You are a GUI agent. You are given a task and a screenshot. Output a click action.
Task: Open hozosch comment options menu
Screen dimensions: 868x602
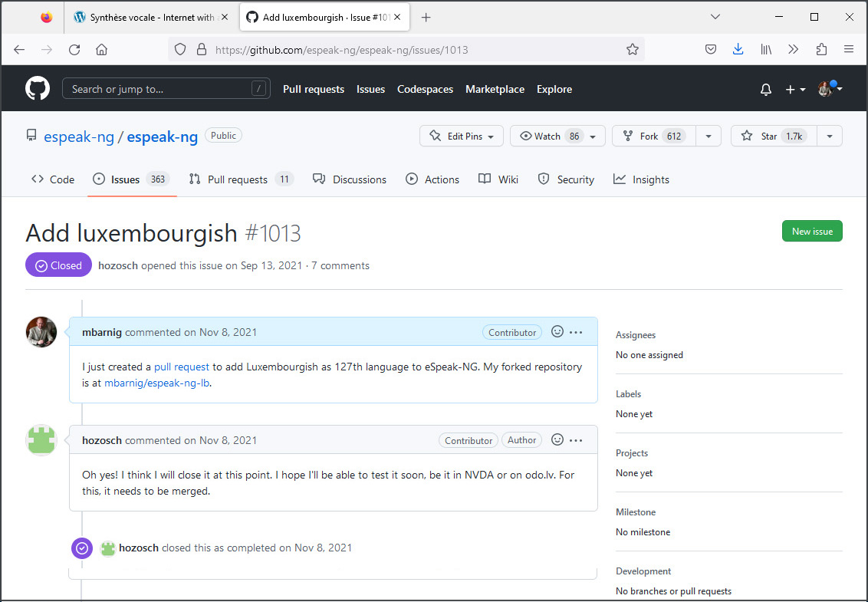tap(576, 440)
